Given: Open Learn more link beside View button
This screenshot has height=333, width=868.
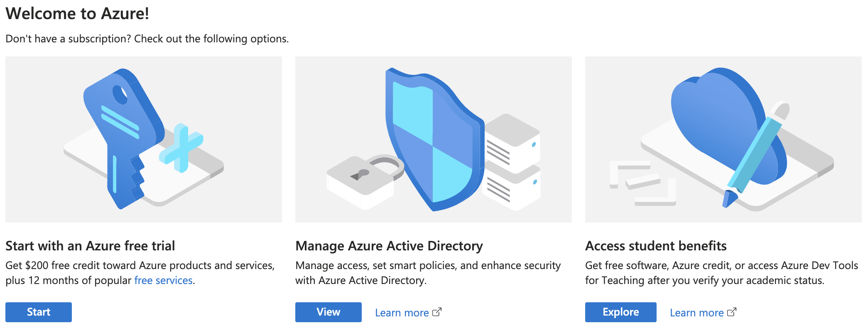Looking at the screenshot, I should click(x=402, y=313).
